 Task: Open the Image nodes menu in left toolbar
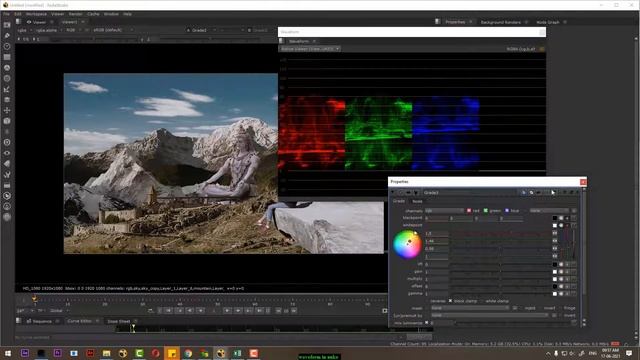point(7,25)
